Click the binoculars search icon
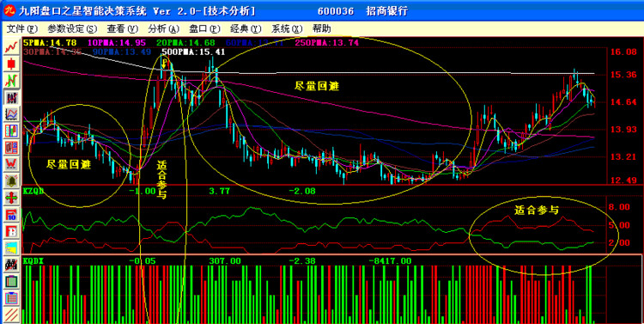The height and width of the screenshot is (324, 644). (11, 265)
